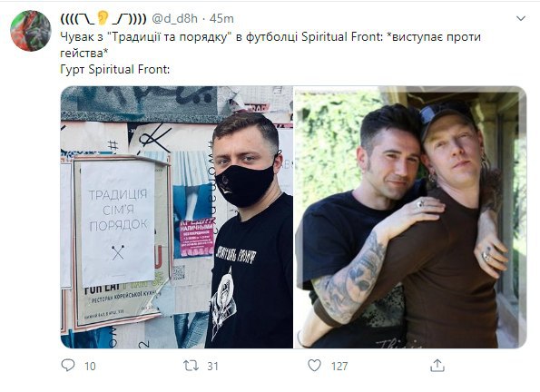View the 31 retweets count

click(213, 367)
